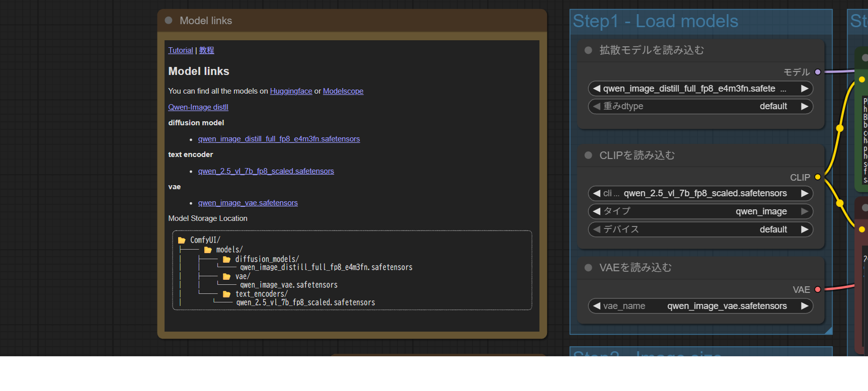Click left arrow on clip_name field
The width and height of the screenshot is (868, 391).
pos(597,193)
